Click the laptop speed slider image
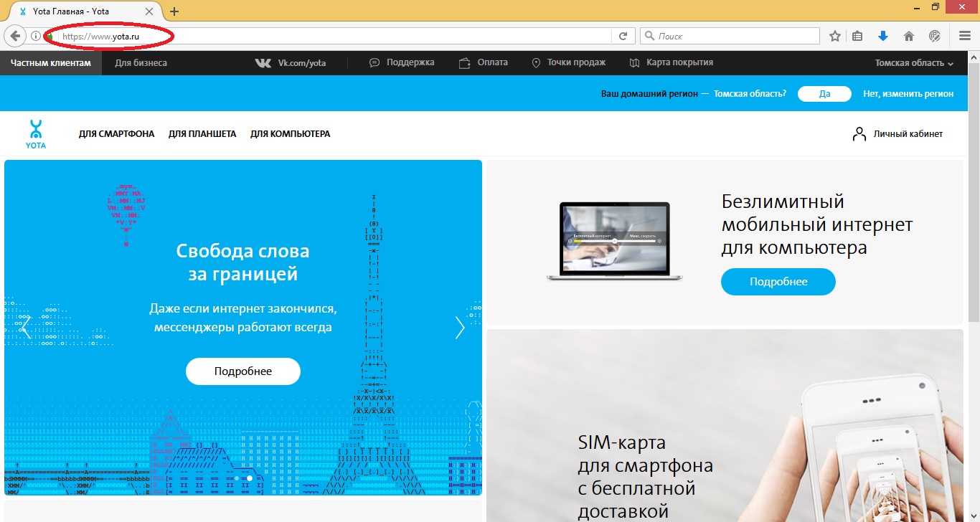Viewport: 980px width, 522px height. click(614, 240)
